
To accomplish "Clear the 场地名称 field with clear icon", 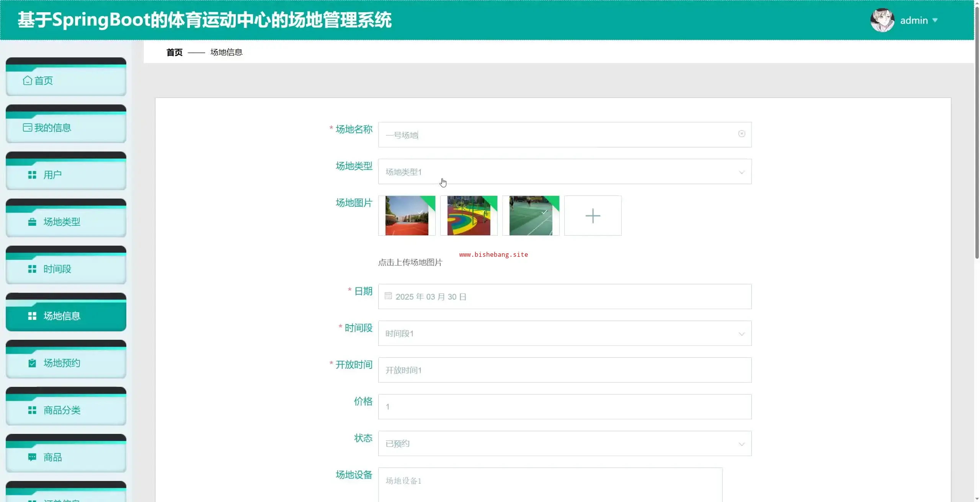I will [x=742, y=134].
